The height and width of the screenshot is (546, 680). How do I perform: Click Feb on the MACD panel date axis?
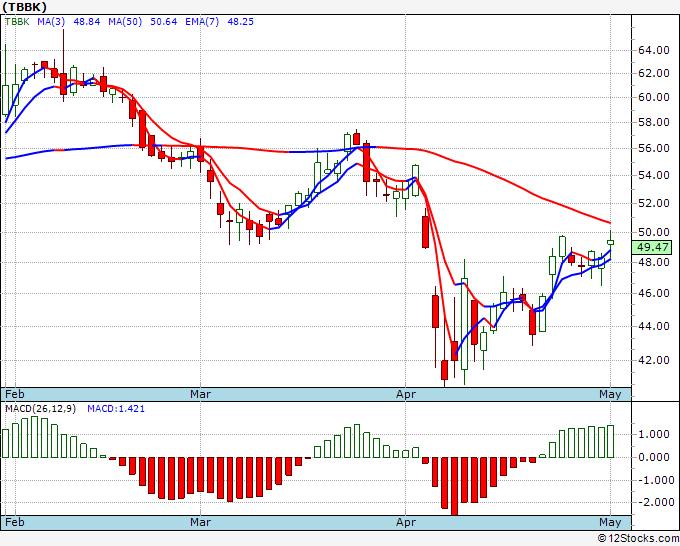[15, 522]
